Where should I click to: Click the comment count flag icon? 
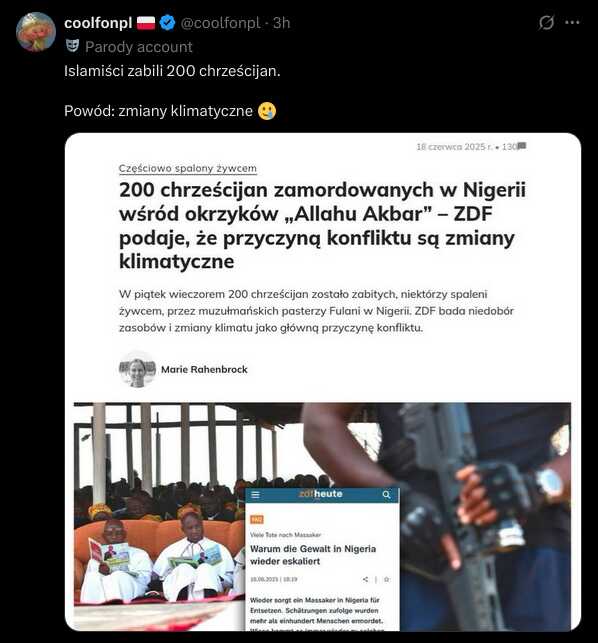click(522, 146)
